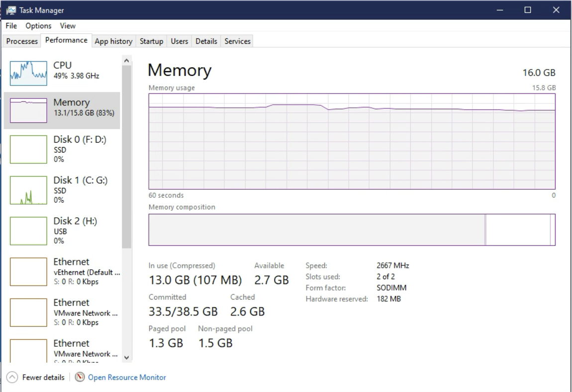Switch to the Processes tab
The width and height of the screenshot is (572, 392).
tap(22, 41)
